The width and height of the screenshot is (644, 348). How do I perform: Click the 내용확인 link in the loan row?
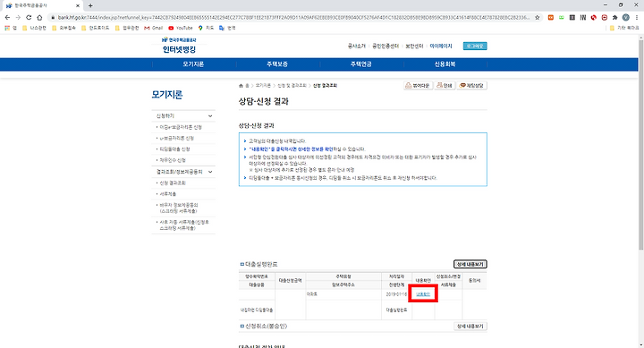coord(423,294)
